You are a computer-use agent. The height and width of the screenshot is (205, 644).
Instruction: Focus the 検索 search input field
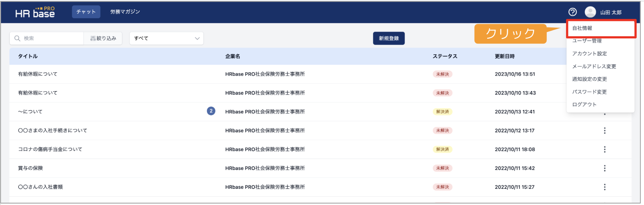50,38
